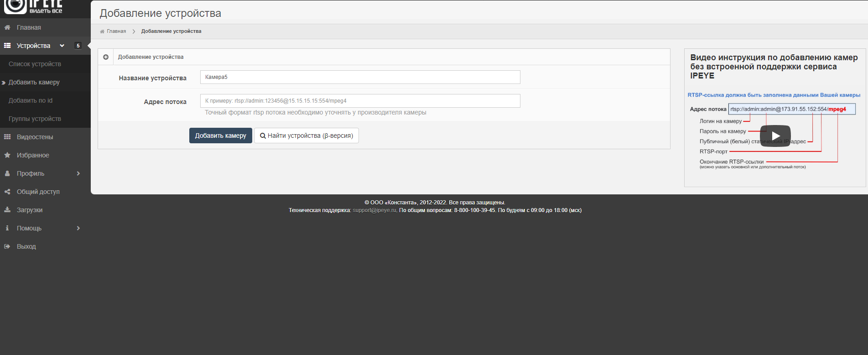
Task: Click the info icon next to Помощь
Action: (7, 228)
